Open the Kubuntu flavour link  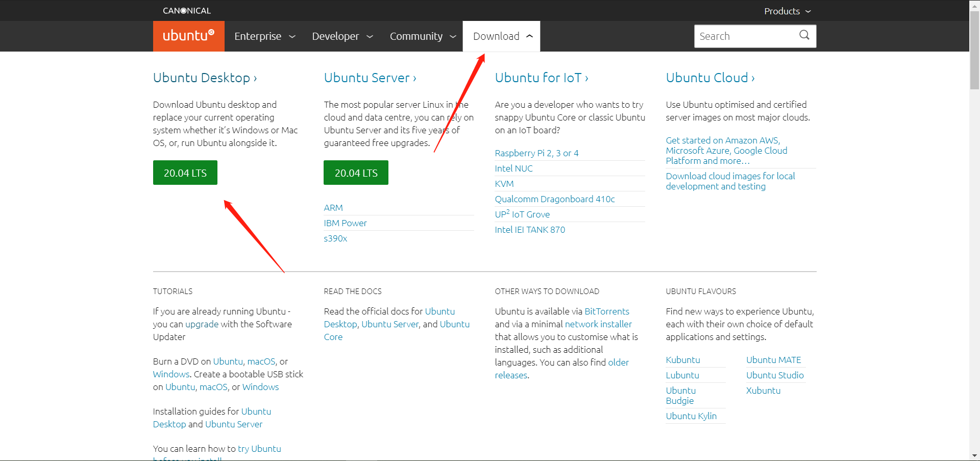[683, 360]
